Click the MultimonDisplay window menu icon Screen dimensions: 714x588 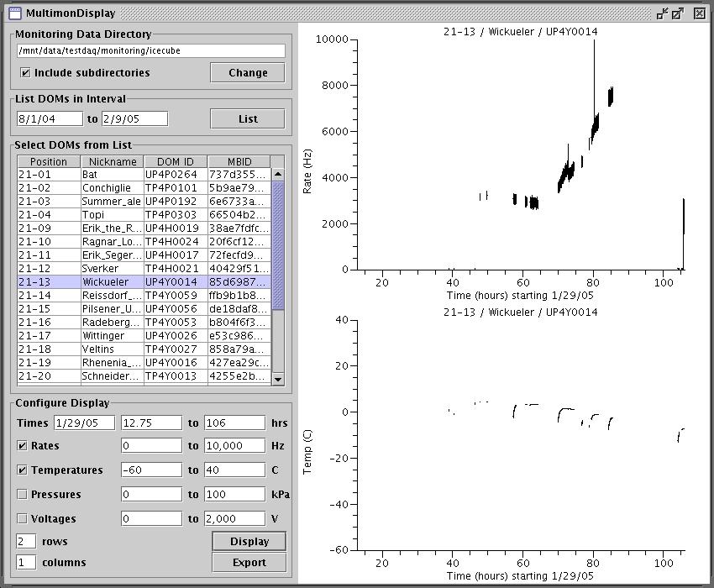coord(14,13)
